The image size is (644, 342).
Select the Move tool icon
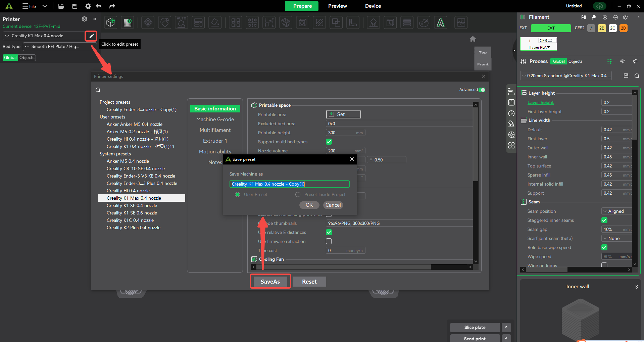[x=148, y=22]
